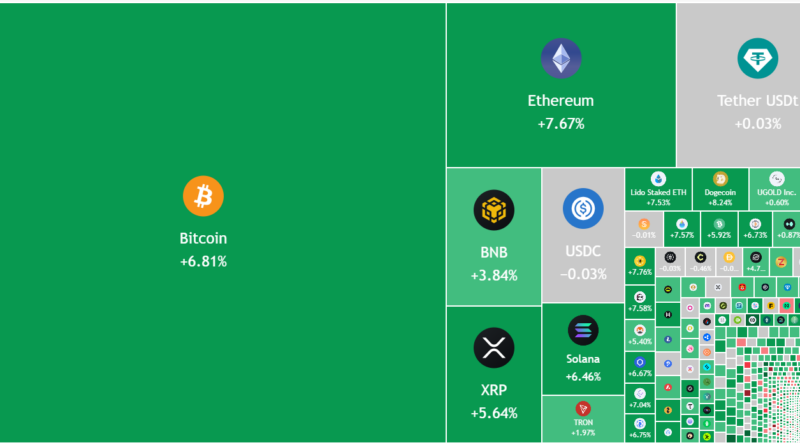This screenshot has height=445, width=800.
Task: Open the XRP logo icon
Action: (x=494, y=348)
